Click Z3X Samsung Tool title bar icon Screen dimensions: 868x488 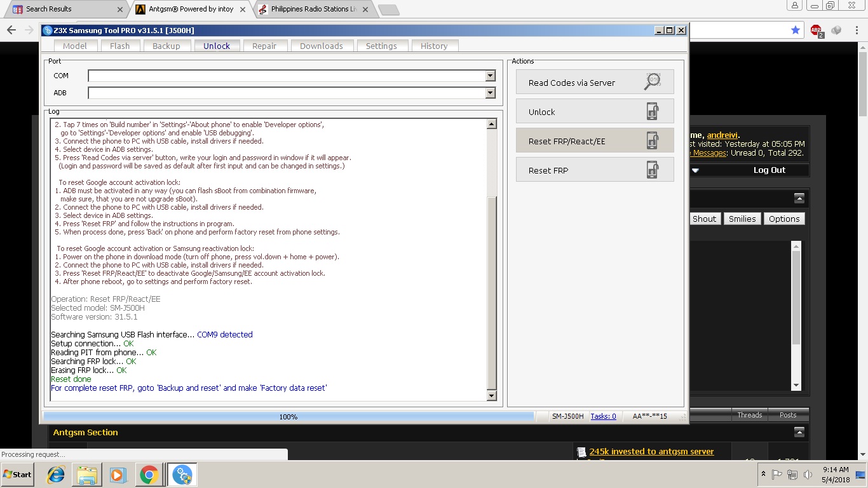point(48,30)
